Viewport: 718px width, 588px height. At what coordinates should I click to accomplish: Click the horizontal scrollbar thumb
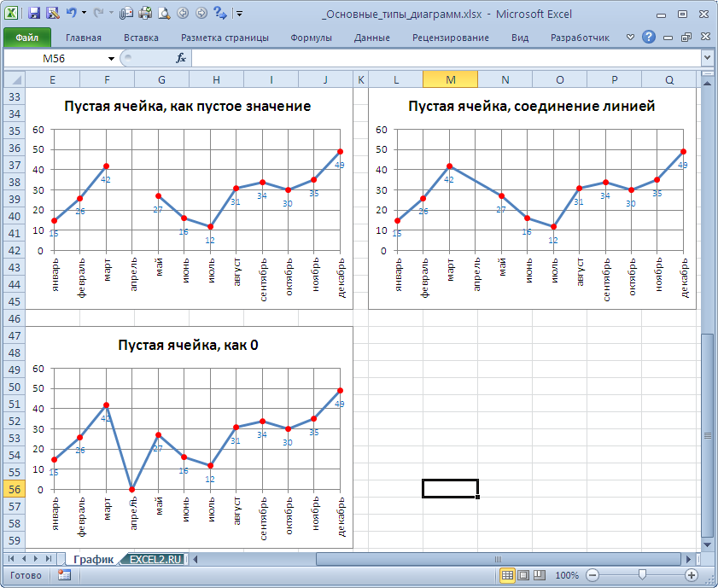(499, 559)
